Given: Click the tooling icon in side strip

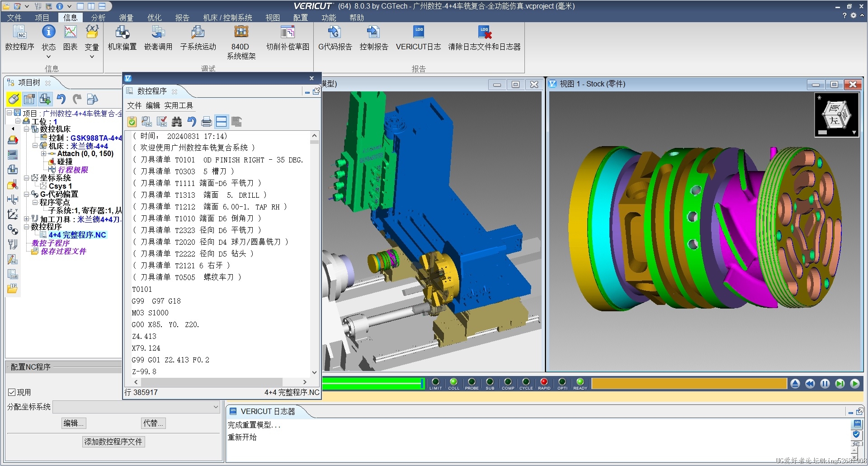Looking at the screenshot, I should point(13,244).
